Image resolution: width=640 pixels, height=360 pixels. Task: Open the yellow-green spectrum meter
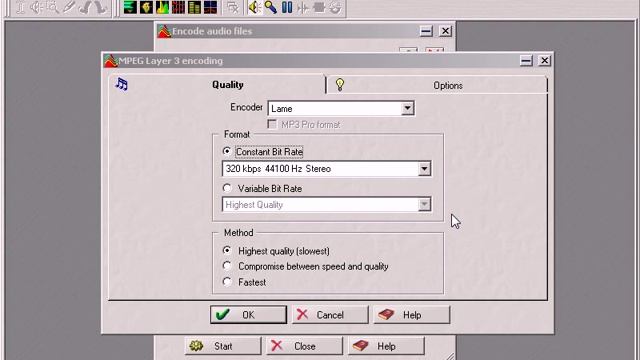[162, 7]
